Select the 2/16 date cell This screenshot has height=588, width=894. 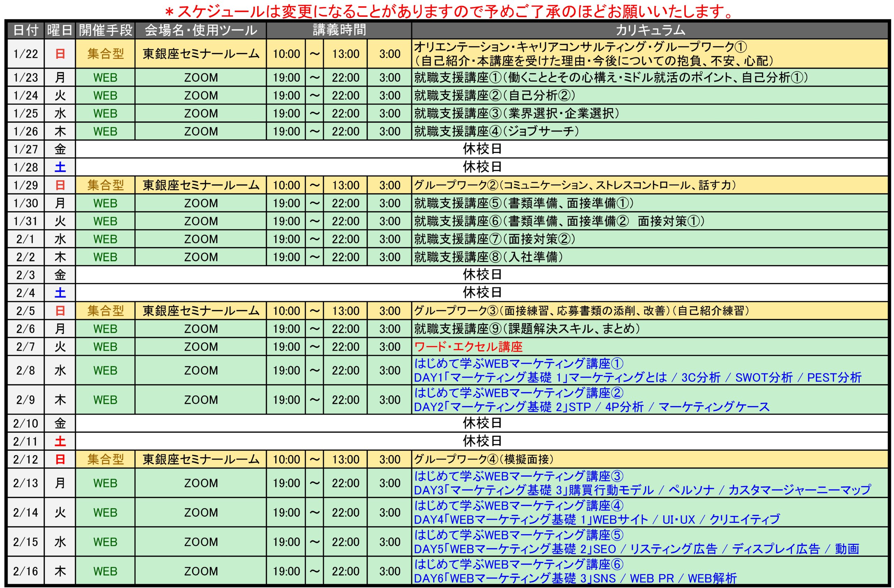point(26,571)
